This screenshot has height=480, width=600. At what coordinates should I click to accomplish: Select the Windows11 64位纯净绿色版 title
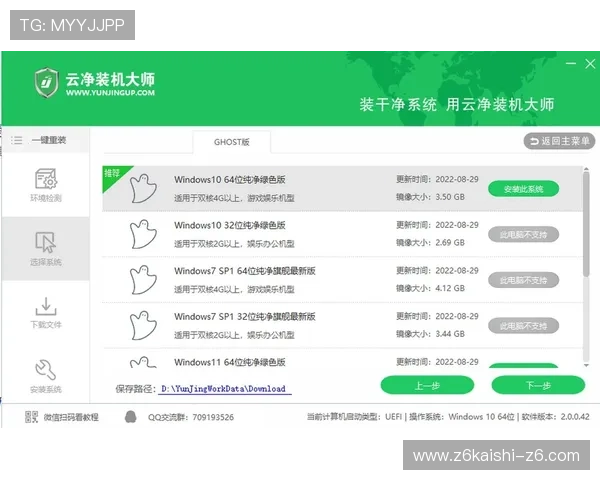(230, 362)
